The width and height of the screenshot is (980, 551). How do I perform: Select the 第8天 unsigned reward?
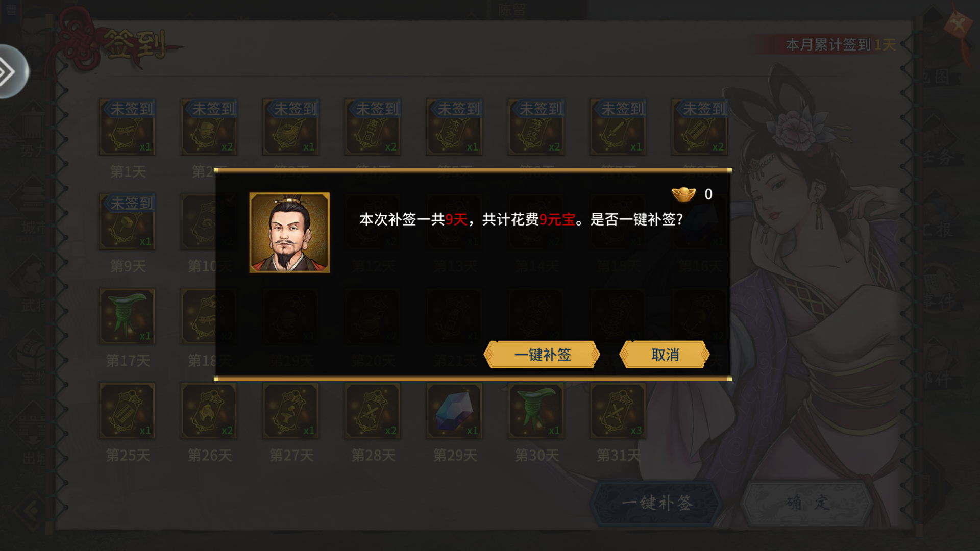click(699, 127)
